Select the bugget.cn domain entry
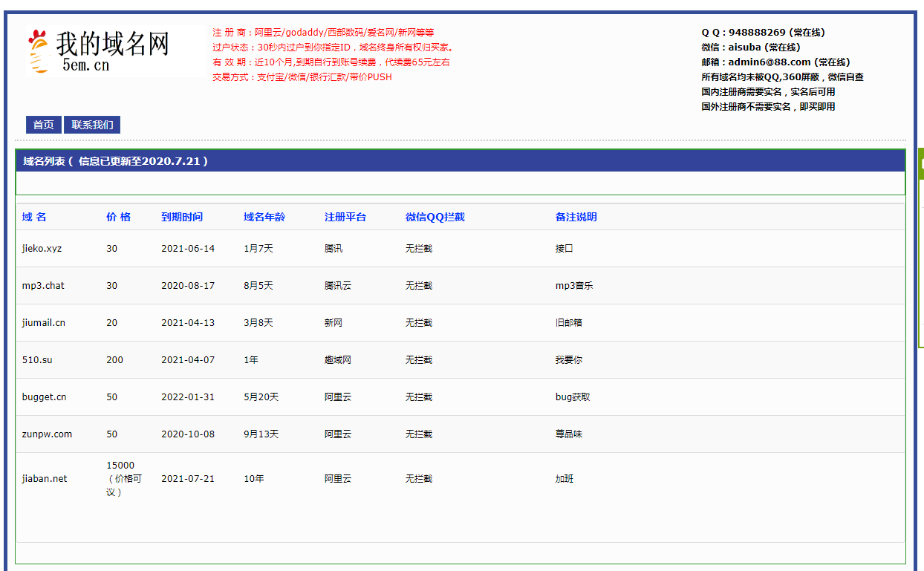 [x=45, y=397]
